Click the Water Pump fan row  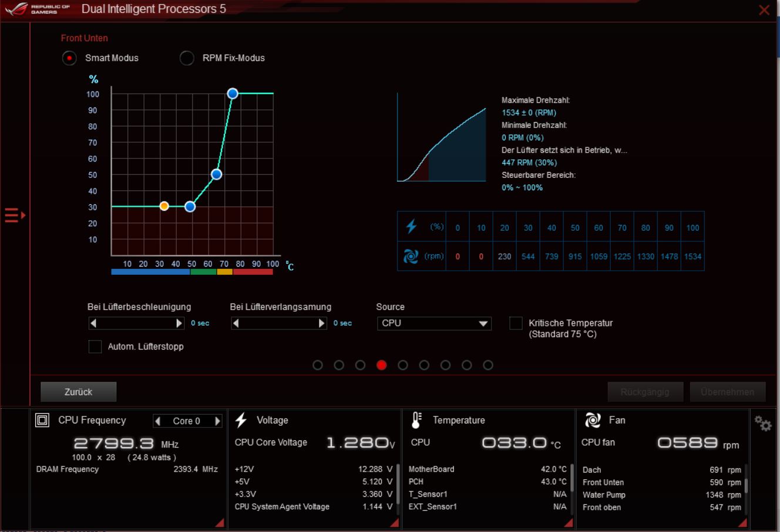[661, 495]
